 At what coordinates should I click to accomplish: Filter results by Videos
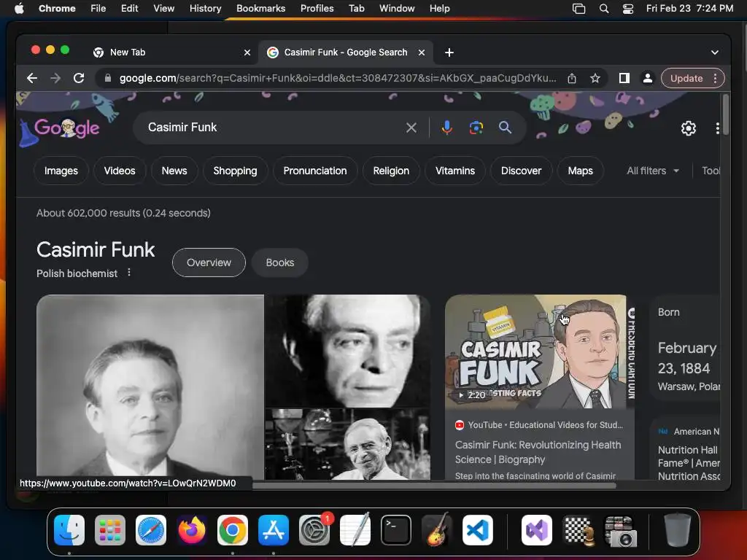[120, 171]
